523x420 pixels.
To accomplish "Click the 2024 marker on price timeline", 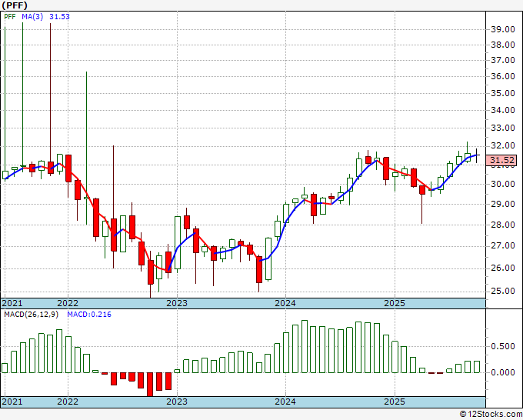I will coord(285,303).
